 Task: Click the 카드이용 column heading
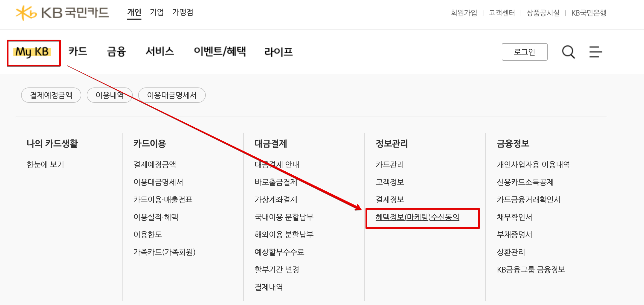tap(150, 143)
